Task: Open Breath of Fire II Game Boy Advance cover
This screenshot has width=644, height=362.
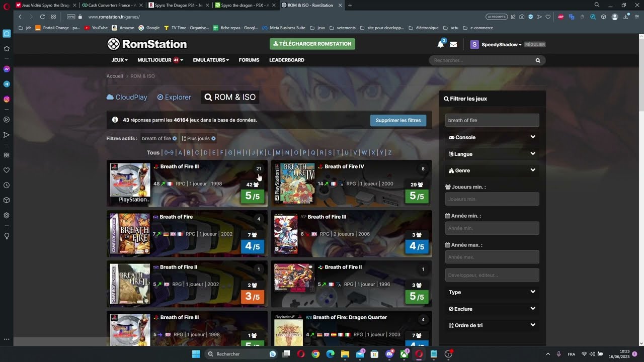Action: point(130,284)
